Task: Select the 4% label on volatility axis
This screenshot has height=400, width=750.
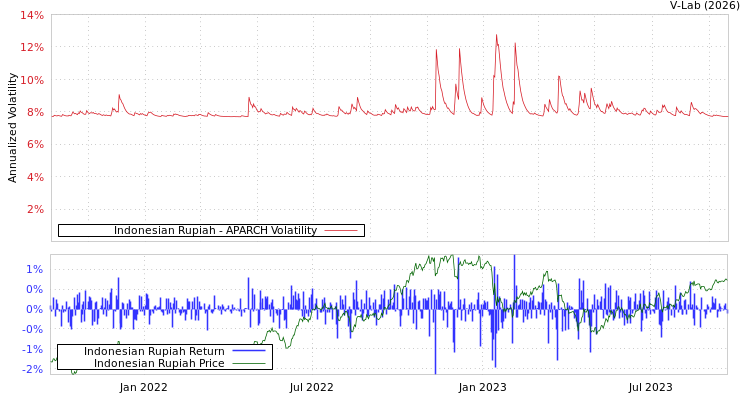Action: pos(34,178)
